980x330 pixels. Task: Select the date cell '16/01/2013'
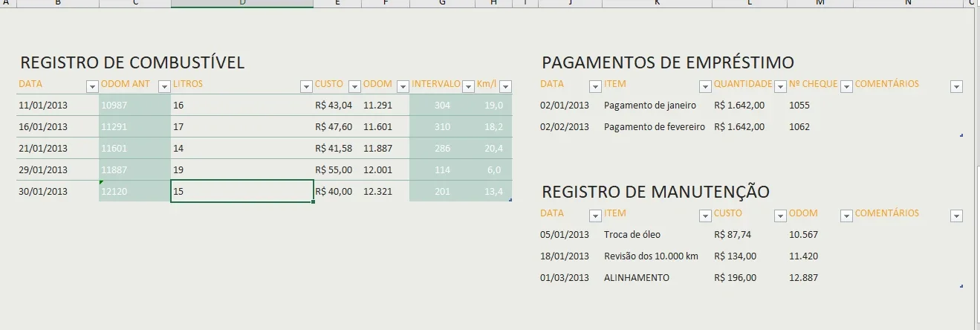(x=43, y=127)
